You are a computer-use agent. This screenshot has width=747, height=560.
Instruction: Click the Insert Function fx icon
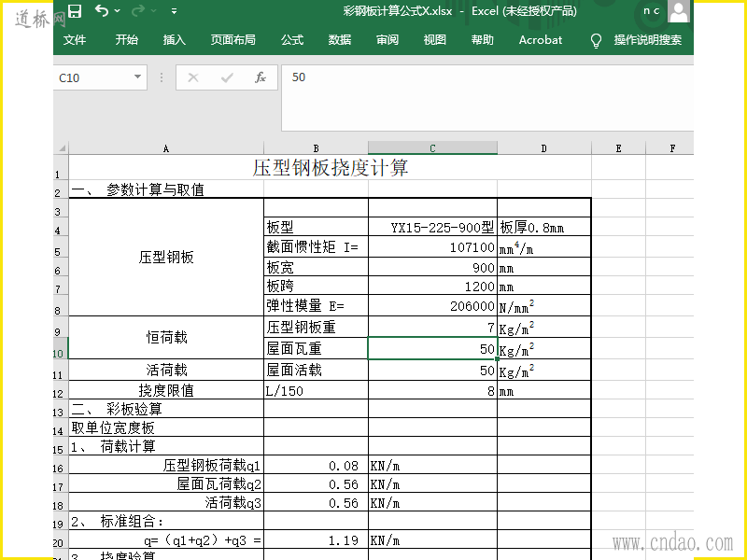coord(261,77)
